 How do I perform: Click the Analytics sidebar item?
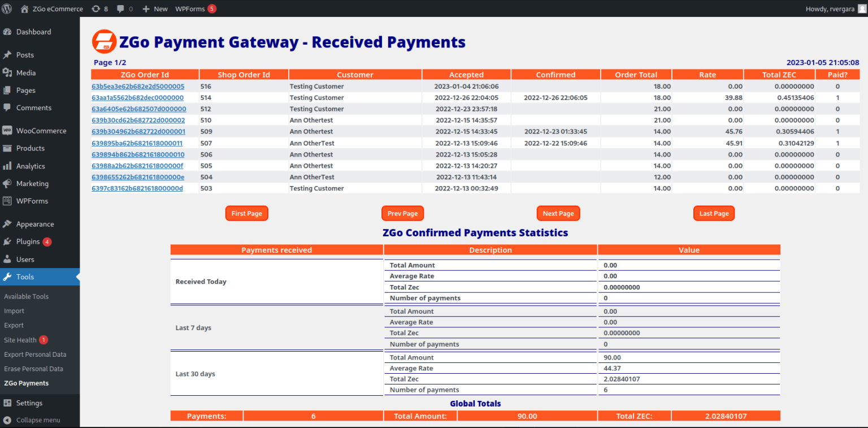pos(30,166)
